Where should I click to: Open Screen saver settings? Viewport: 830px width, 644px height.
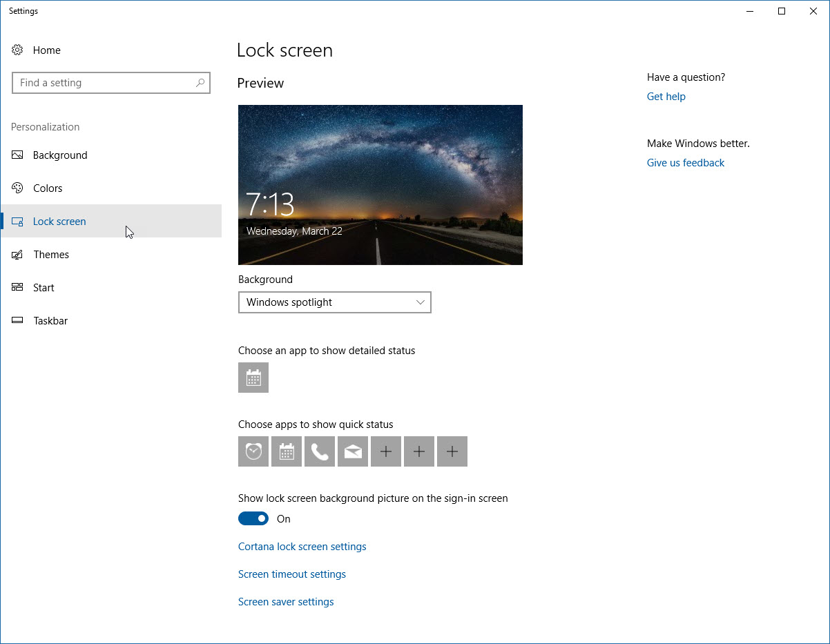pyautogui.click(x=286, y=601)
